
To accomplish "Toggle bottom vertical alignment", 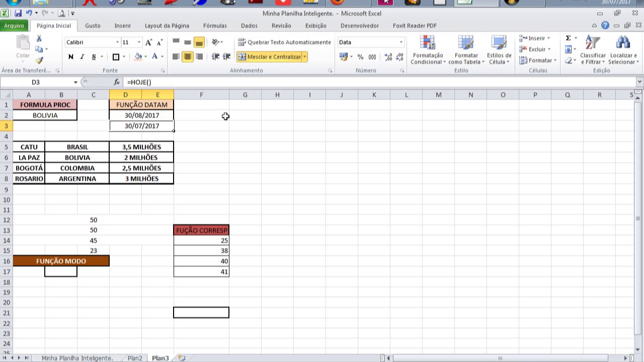I will click(199, 42).
